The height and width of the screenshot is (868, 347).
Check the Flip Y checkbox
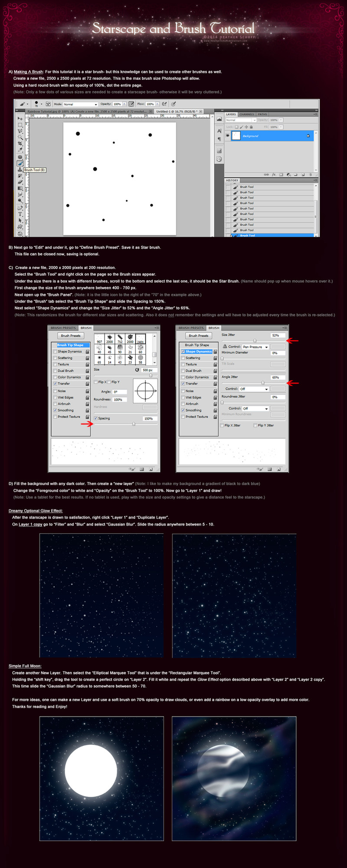point(108,382)
